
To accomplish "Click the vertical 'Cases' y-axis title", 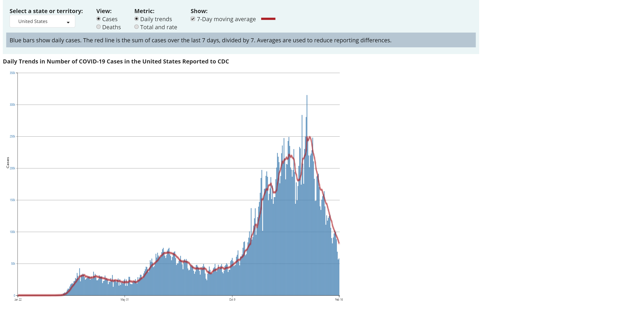I will [x=8, y=163].
